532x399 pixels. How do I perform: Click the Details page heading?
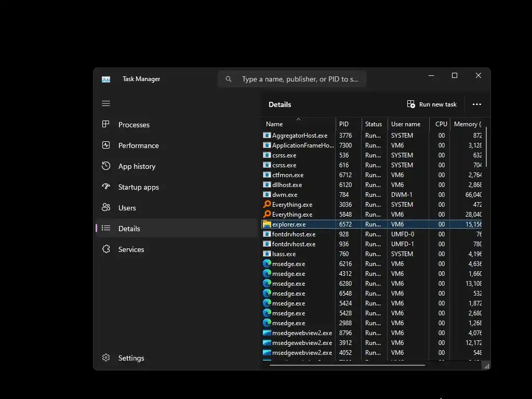[x=280, y=104]
